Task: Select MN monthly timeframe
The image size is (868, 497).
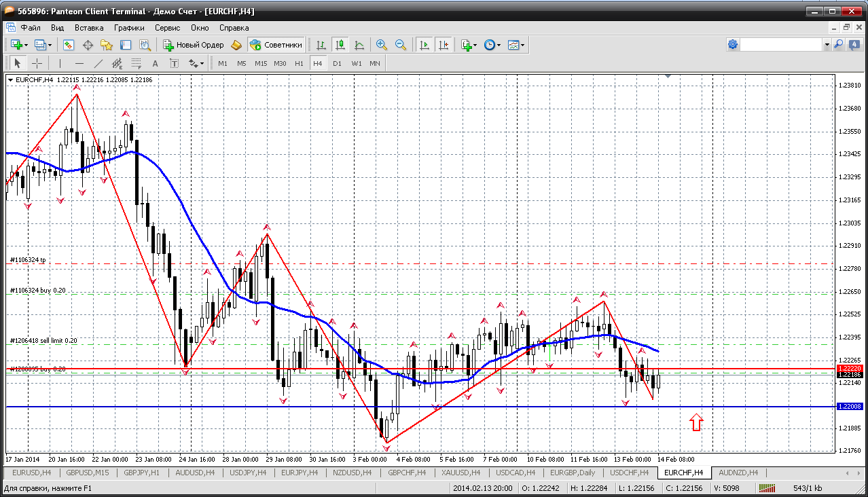Action: [x=375, y=63]
